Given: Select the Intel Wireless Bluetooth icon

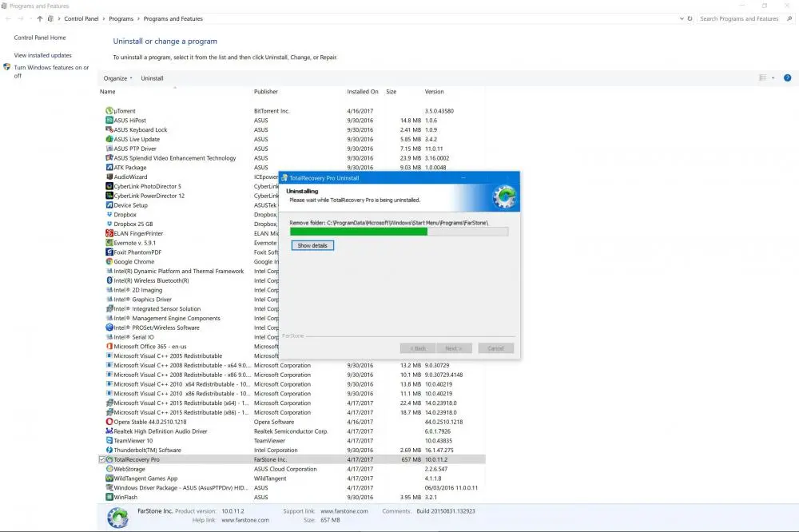Looking at the screenshot, I should coord(109,280).
